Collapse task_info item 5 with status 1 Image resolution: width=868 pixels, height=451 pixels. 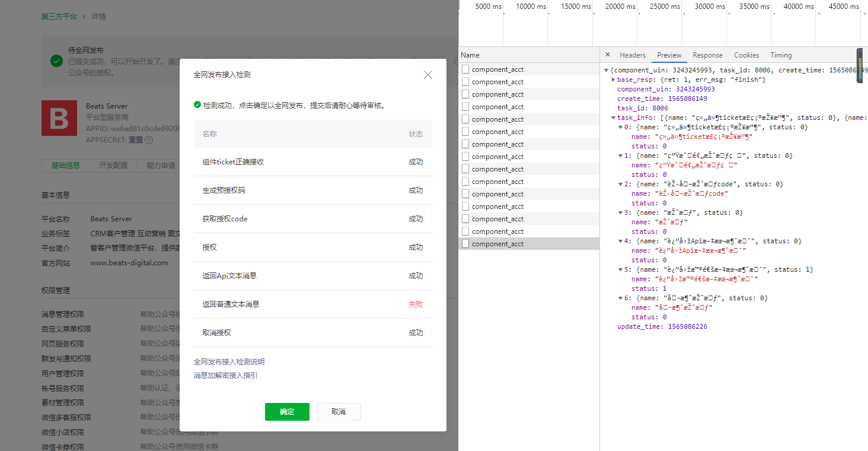click(621, 269)
